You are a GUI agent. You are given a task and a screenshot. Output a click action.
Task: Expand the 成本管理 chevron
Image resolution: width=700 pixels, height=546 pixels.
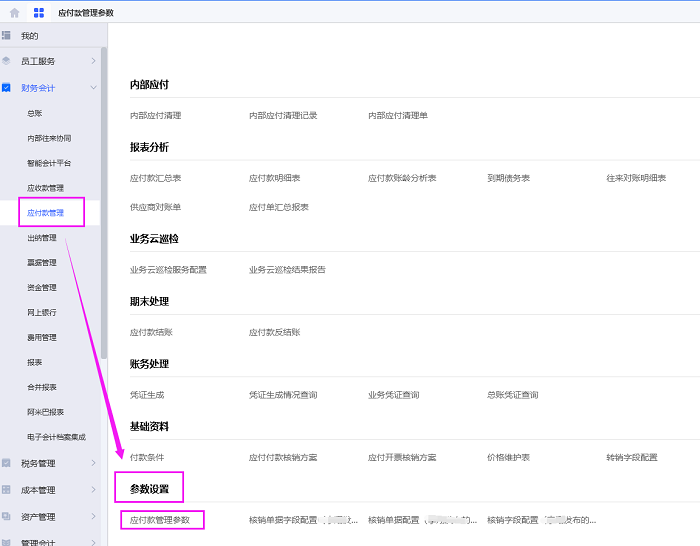click(93, 490)
